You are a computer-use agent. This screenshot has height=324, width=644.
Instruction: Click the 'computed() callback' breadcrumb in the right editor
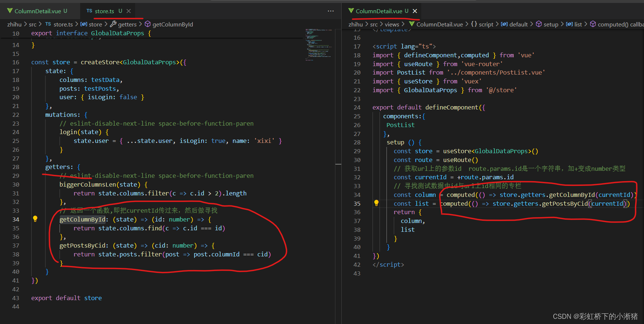click(621, 24)
